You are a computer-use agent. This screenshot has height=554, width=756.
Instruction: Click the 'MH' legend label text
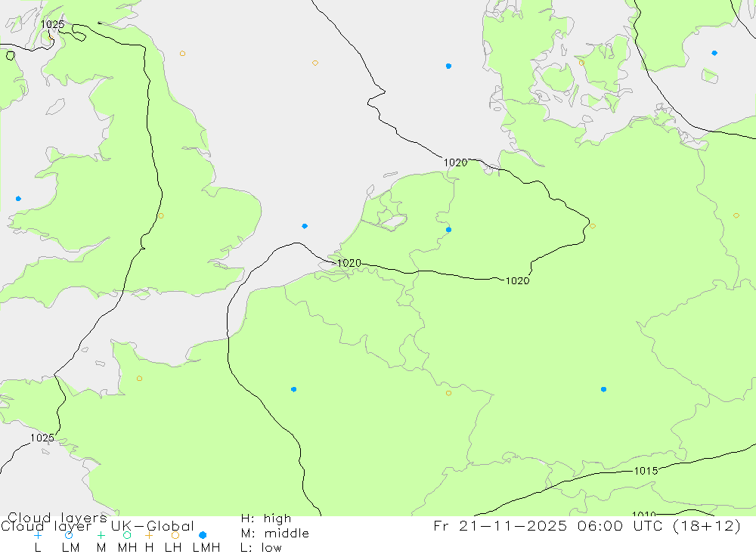[x=127, y=548]
